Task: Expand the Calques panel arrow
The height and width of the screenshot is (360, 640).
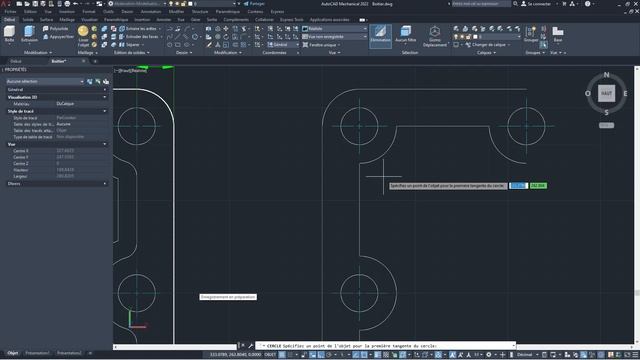Action: click(495, 53)
